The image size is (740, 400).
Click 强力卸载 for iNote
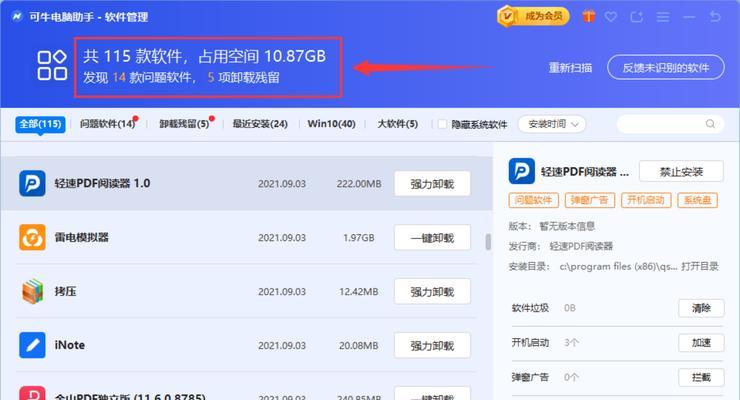(x=432, y=345)
